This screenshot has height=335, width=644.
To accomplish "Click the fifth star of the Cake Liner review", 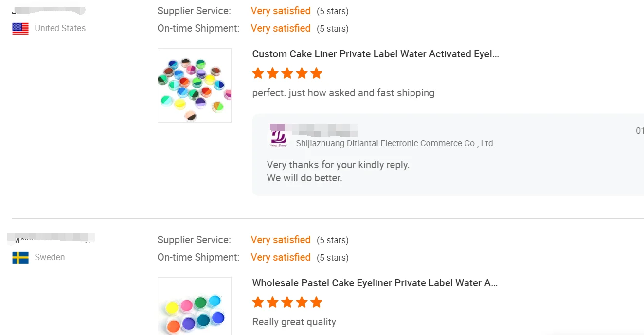I will pyautogui.click(x=316, y=73).
